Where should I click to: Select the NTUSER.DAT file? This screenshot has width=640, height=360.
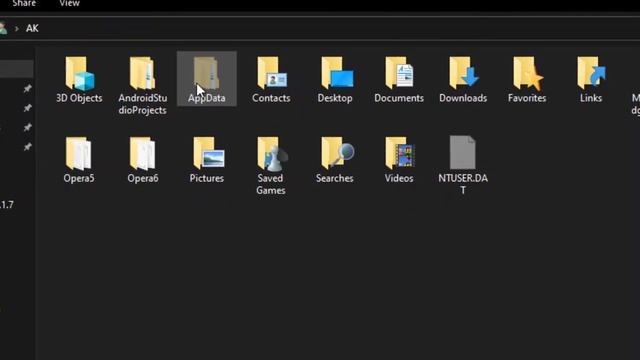pos(463,165)
